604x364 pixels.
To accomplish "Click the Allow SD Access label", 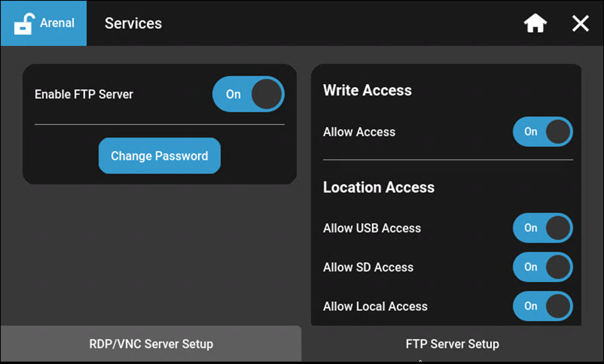I will [x=368, y=268].
